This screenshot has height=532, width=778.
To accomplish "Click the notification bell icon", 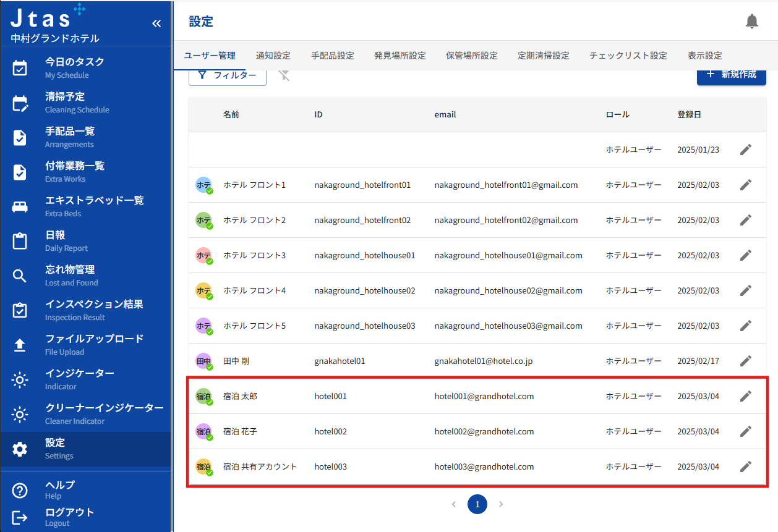I will point(751,22).
